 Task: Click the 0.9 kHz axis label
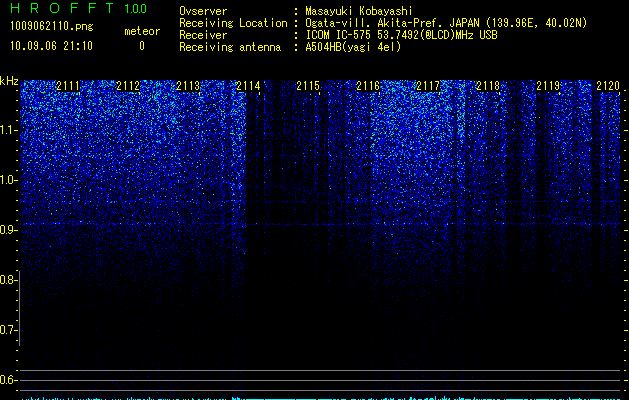click(x=8, y=230)
